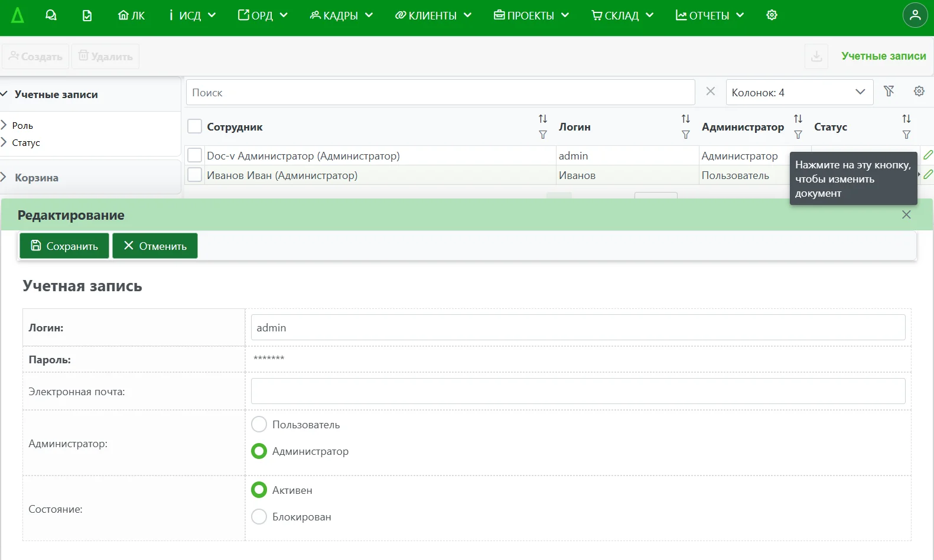Go to ЛК home menu item
Screen dimensions: 934x560
(x=131, y=15)
